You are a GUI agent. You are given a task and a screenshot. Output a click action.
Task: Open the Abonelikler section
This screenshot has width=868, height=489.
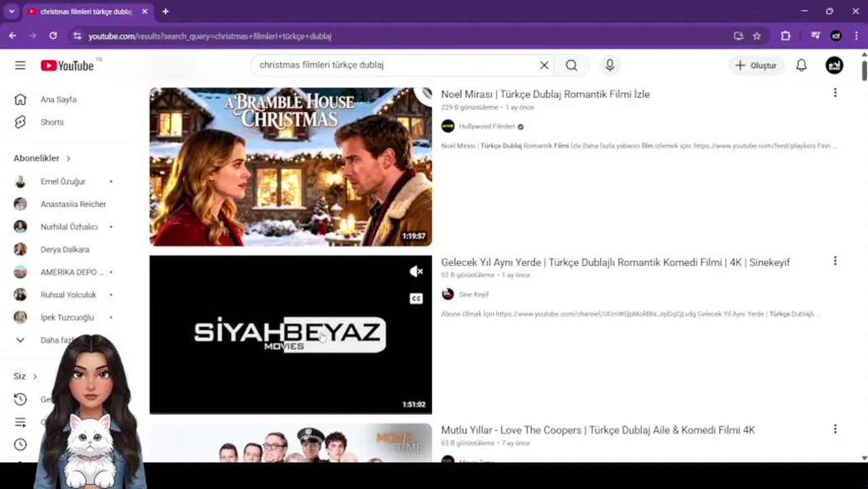pos(42,158)
